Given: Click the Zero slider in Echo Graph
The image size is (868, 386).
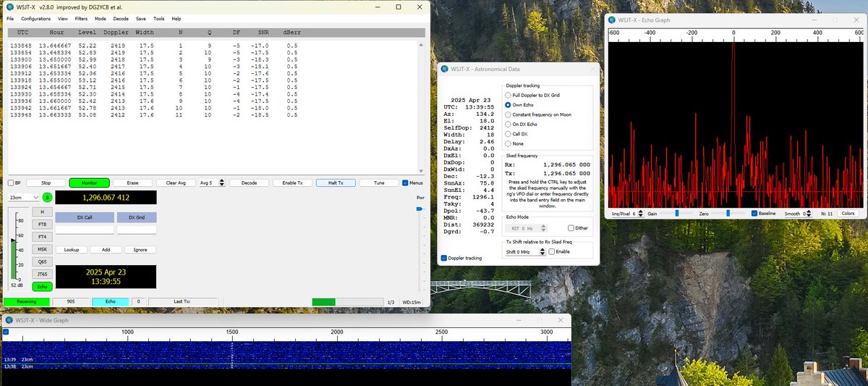Looking at the screenshot, I should [729, 214].
